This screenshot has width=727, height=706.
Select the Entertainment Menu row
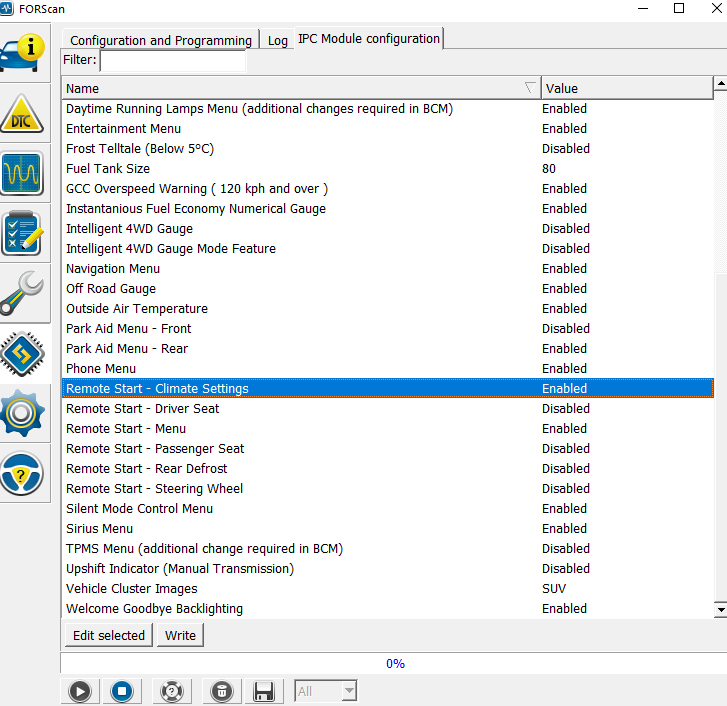pos(388,128)
